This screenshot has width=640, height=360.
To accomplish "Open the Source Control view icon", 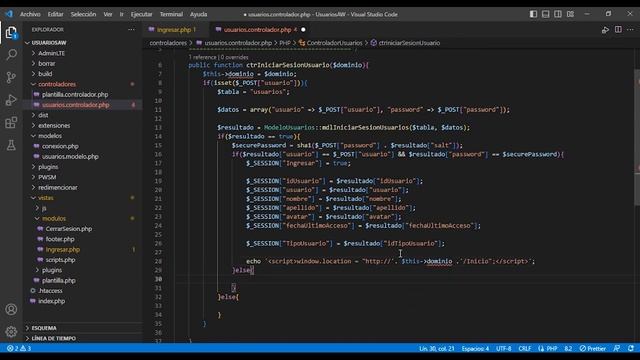I will point(11,77).
